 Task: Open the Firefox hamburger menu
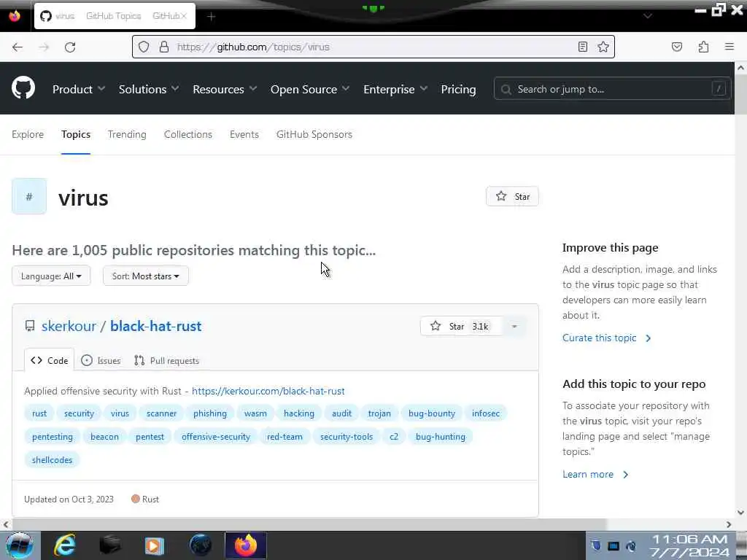[x=729, y=47]
